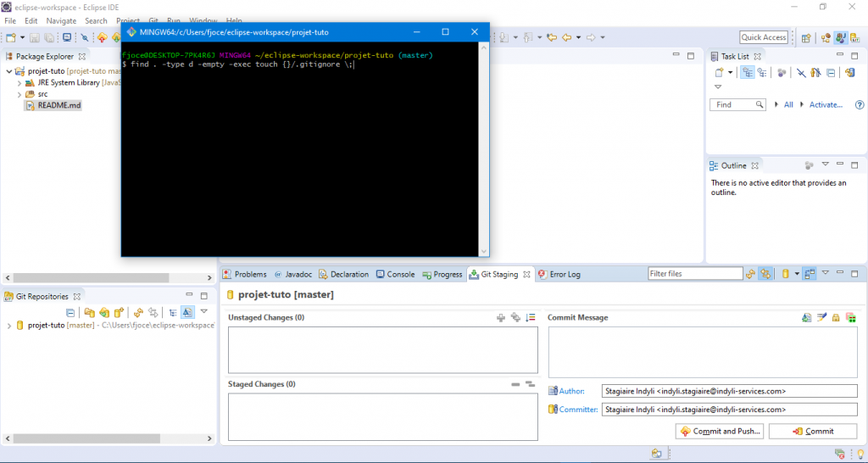Screen dimensions: 868x463
Task: Switch to the Error Log tab
Action: 559,274
